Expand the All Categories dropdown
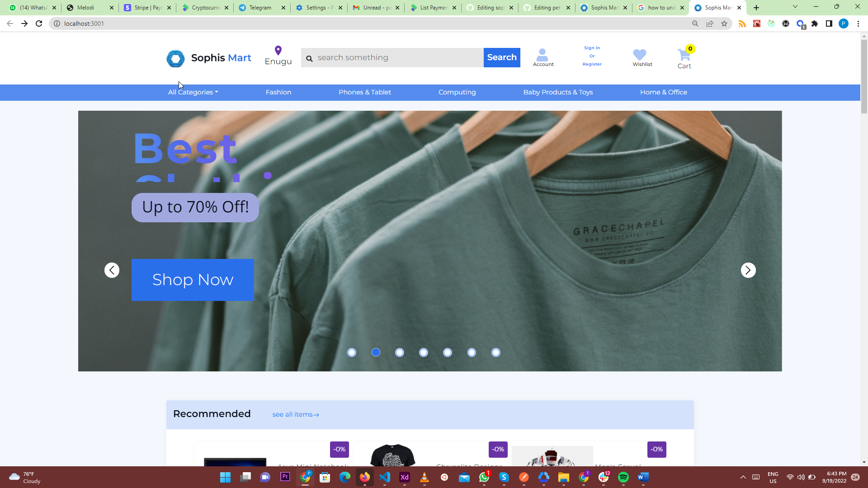The width and height of the screenshot is (868, 488). (x=193, y=92)
